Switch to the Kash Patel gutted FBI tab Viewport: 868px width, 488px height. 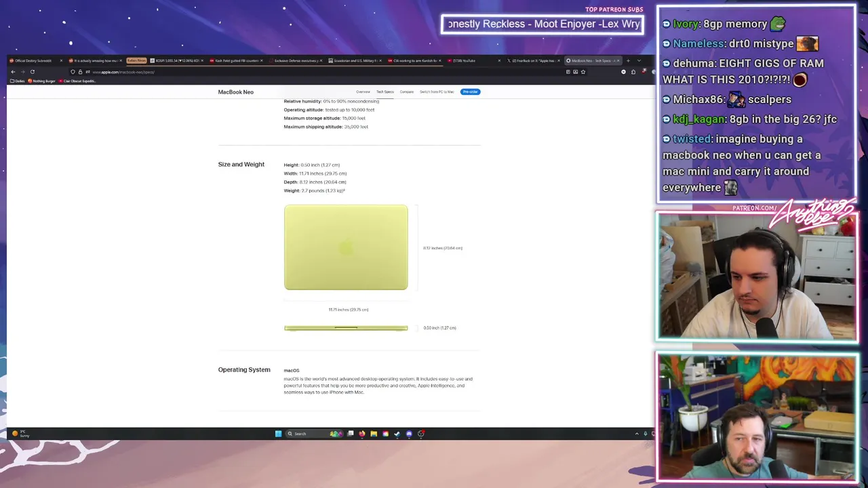click(236, 61)
